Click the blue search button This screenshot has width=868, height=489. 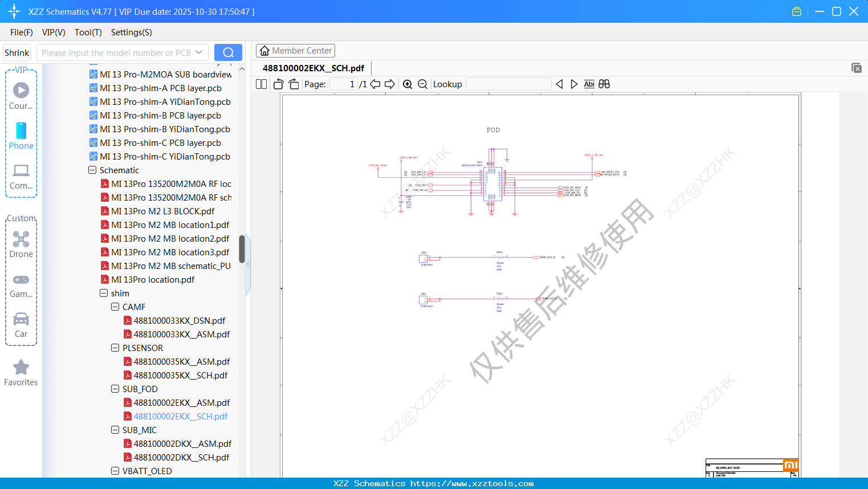click(228, 52)
